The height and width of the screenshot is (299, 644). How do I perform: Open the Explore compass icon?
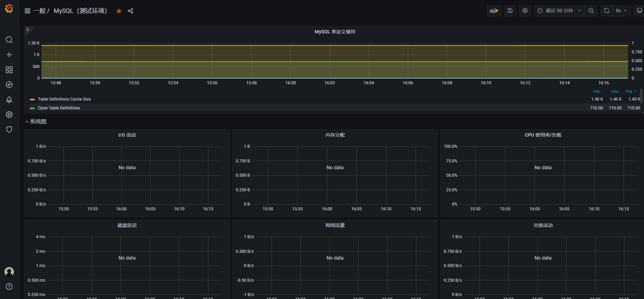point(9,85)
